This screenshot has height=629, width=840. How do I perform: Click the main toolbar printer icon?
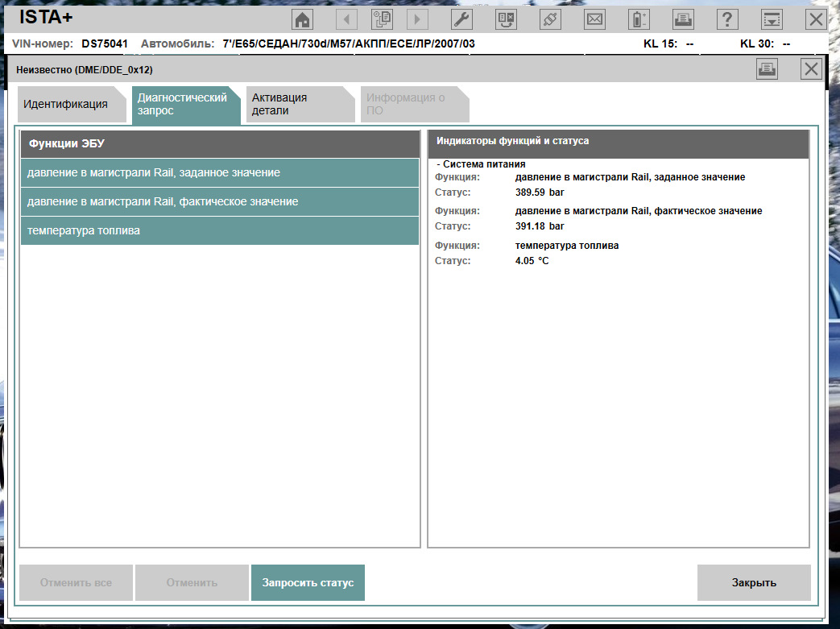(x=683, y=20)
